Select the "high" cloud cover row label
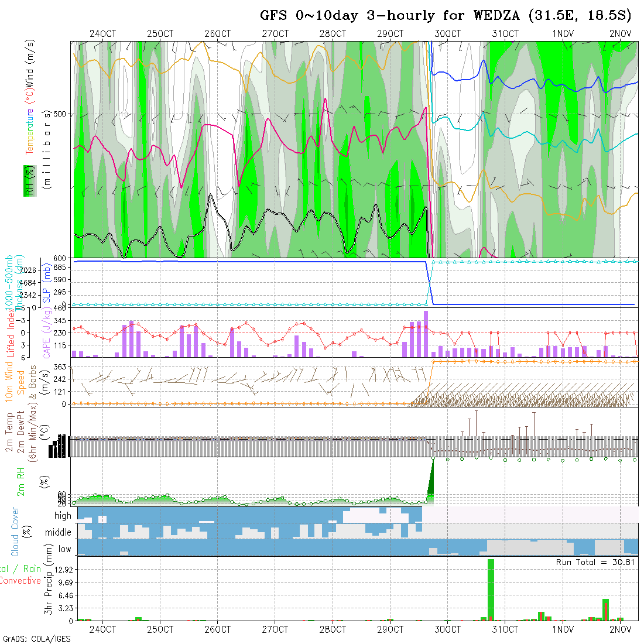 63,516
